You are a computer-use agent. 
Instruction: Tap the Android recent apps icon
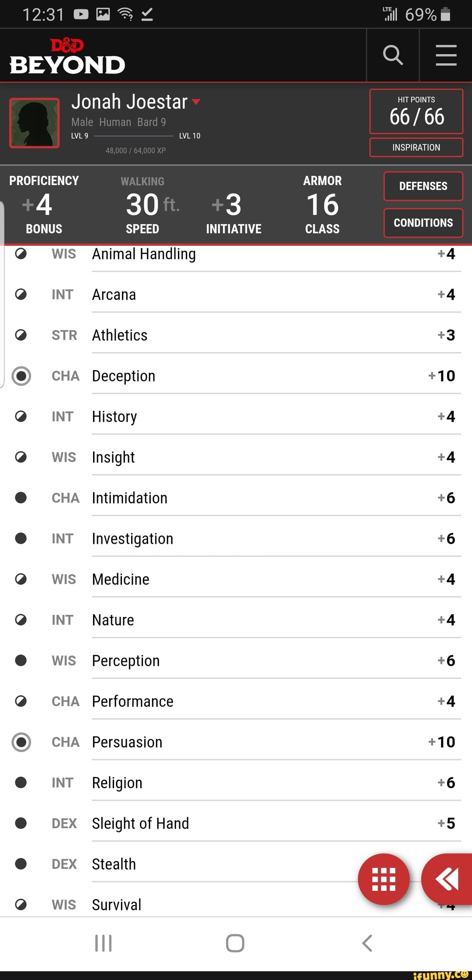click(104, 943)
